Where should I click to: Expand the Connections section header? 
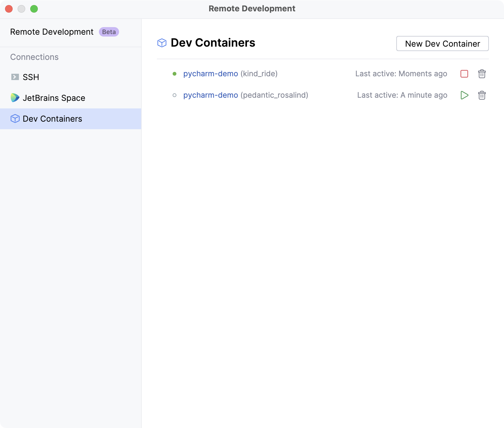click(34, 57)
